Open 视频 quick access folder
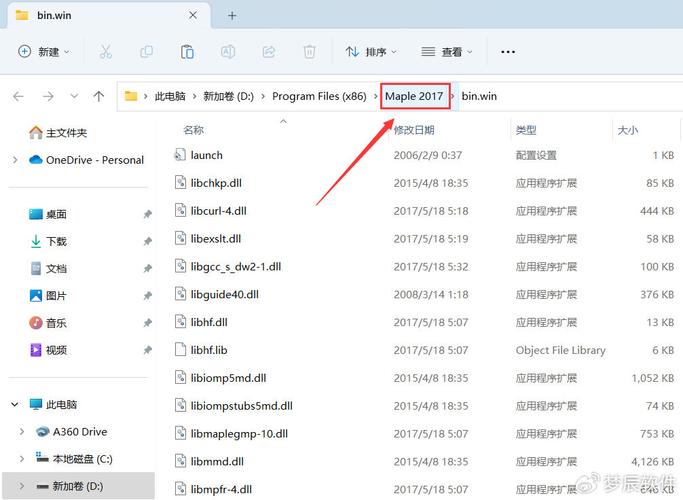 click(48, 350)
